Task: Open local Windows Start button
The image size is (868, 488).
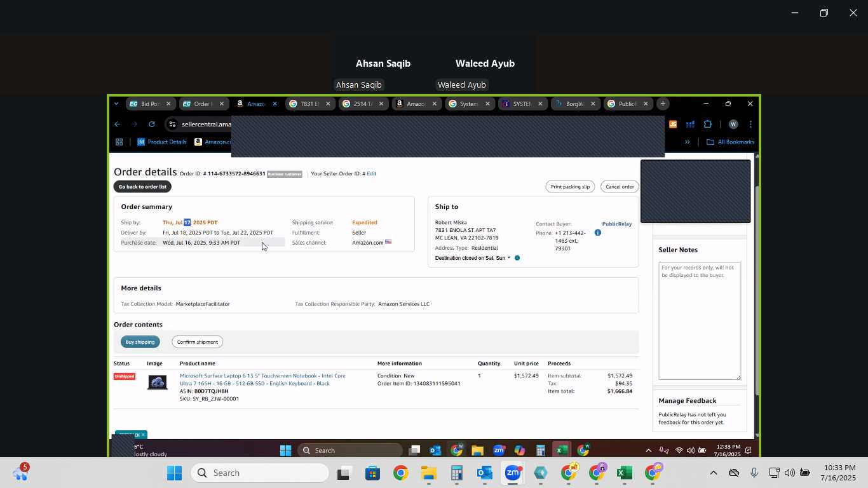Action: [x=174, y=473]
